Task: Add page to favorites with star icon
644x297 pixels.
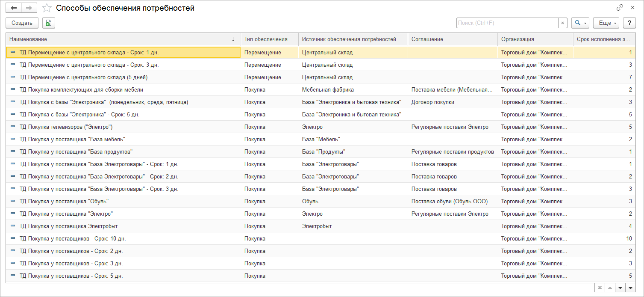Action: click(x=47, y=8)
